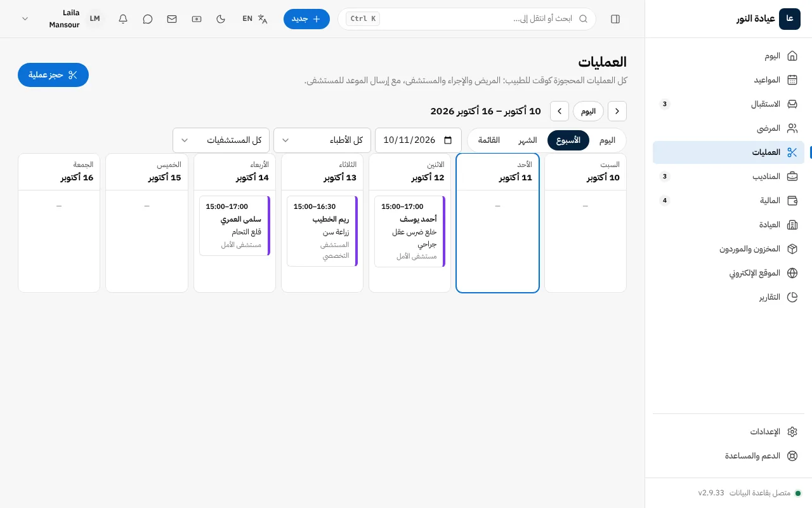Click the متصل بقاعدة البيانات status text
Viewport: 812px width, 508px height.
(x=760, y=493)
